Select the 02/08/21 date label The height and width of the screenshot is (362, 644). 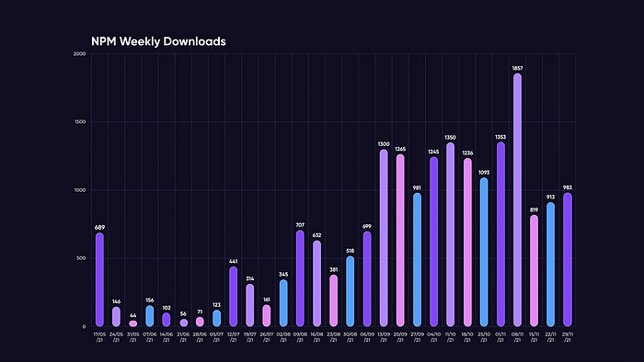(x=283, y=337)
